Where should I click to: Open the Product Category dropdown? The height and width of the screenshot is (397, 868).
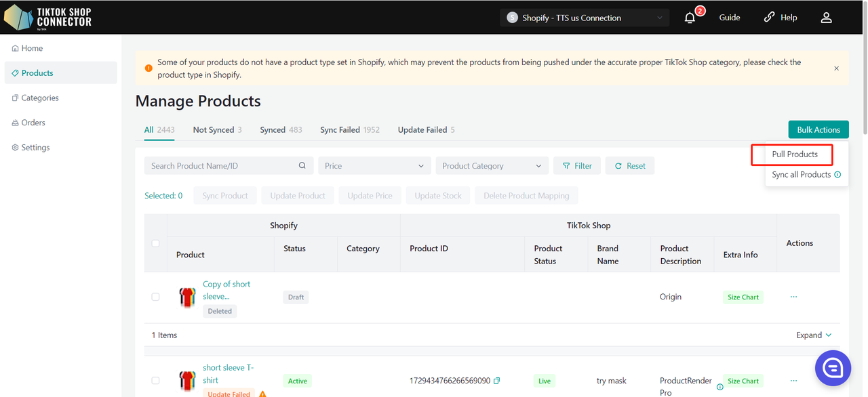tap(492, 166)
